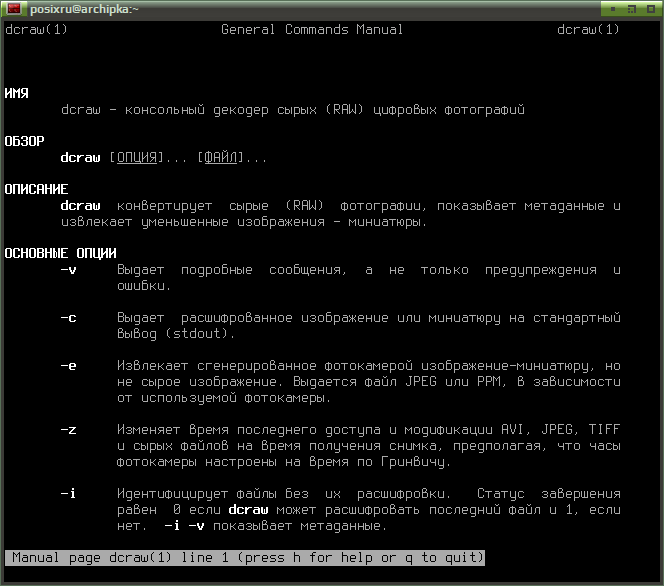The height and width of the screenshot is (586, 664).
Task: Click the -z option flag
Action: [x=69, y=430]
